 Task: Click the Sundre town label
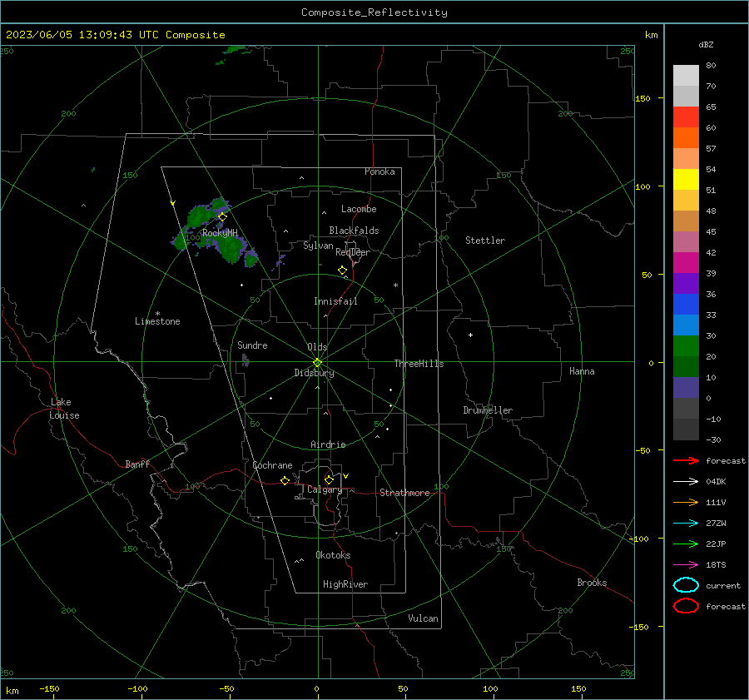tap(252, 345)
